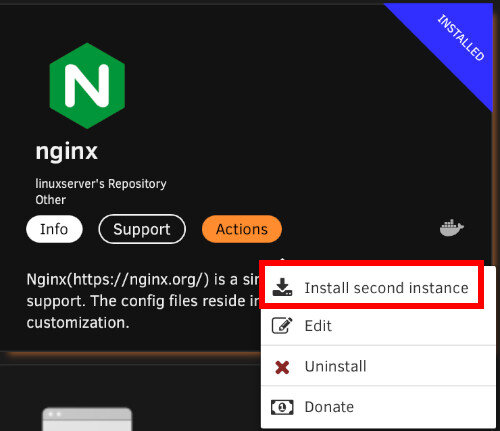The width and height of the screenshot is (500, 431).
Task: Click the Other category label
Action: coord(50,200)
